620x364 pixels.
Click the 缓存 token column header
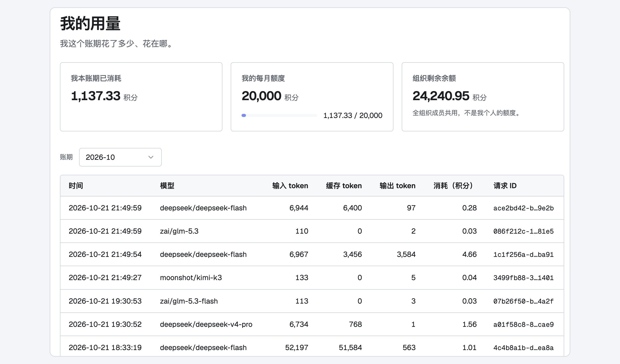[x=344, y=186]
